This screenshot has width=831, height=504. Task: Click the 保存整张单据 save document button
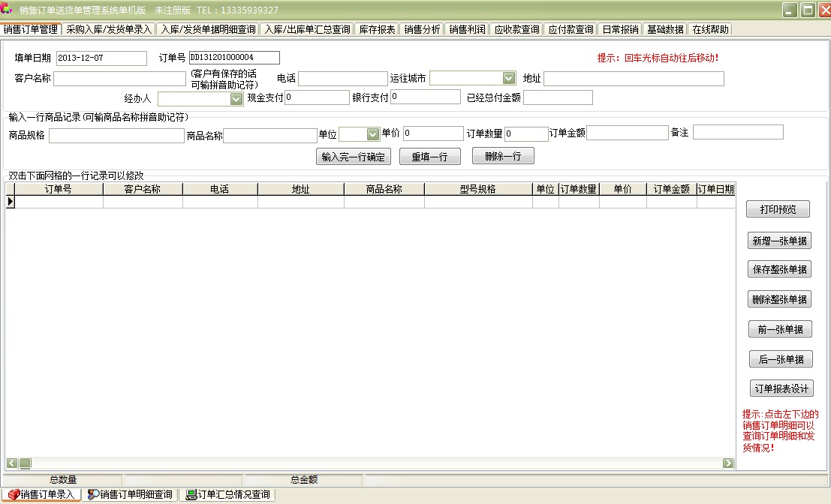point(780,268)
